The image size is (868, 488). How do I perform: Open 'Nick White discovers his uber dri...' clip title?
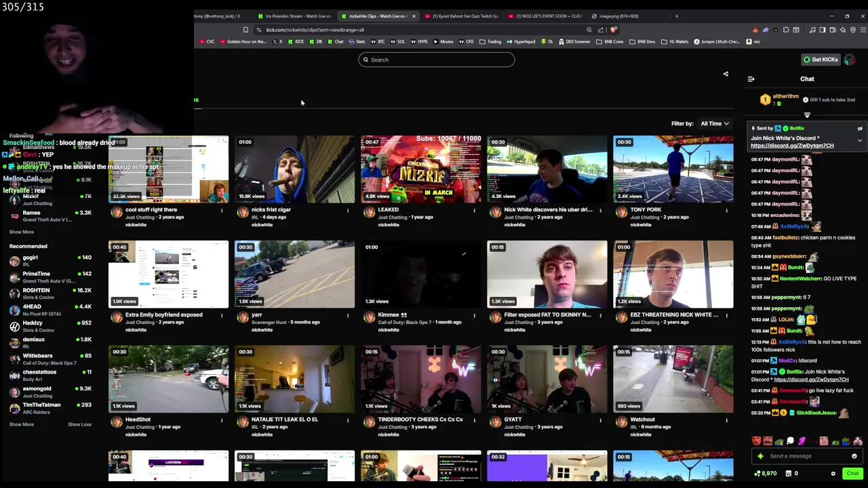[x=548, y=210]
